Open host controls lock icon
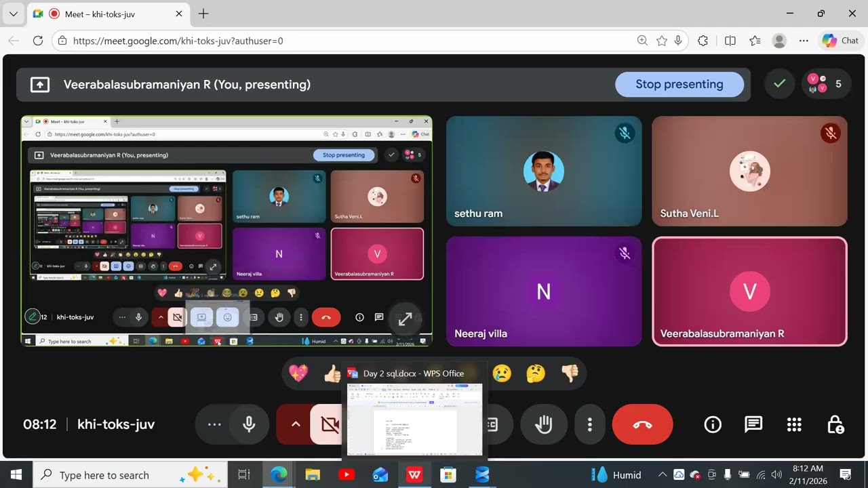 835,425
